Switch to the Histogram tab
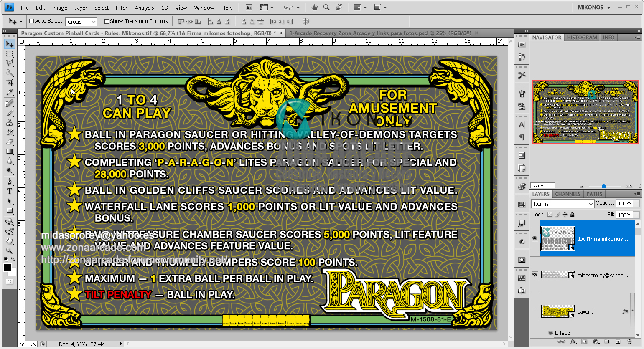 tap(582, 37)
